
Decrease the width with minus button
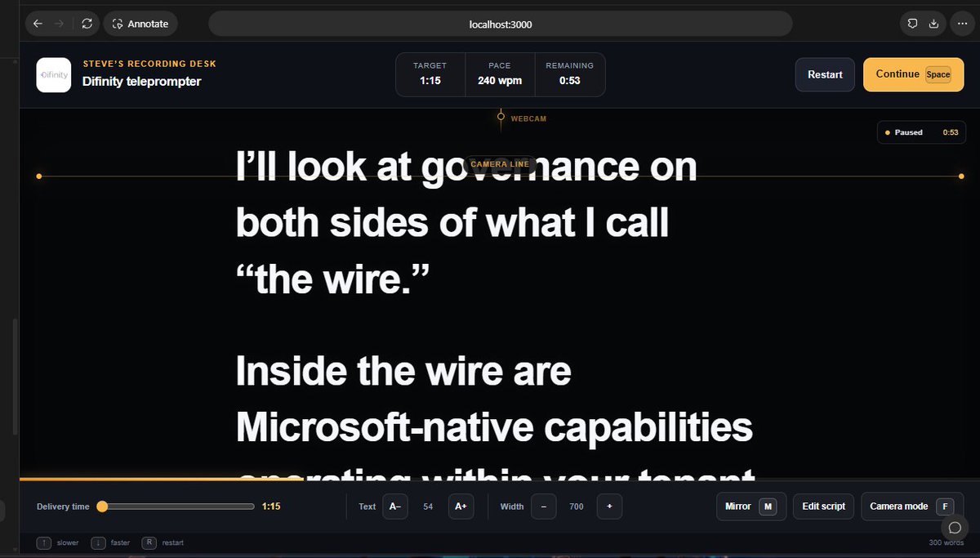[x=543, y=507]
